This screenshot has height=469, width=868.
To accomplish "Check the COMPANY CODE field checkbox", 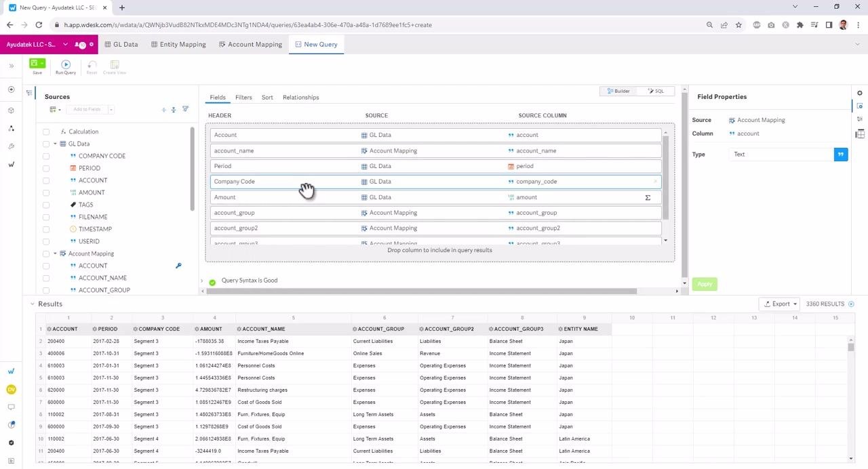I will [x=46, y=156].
